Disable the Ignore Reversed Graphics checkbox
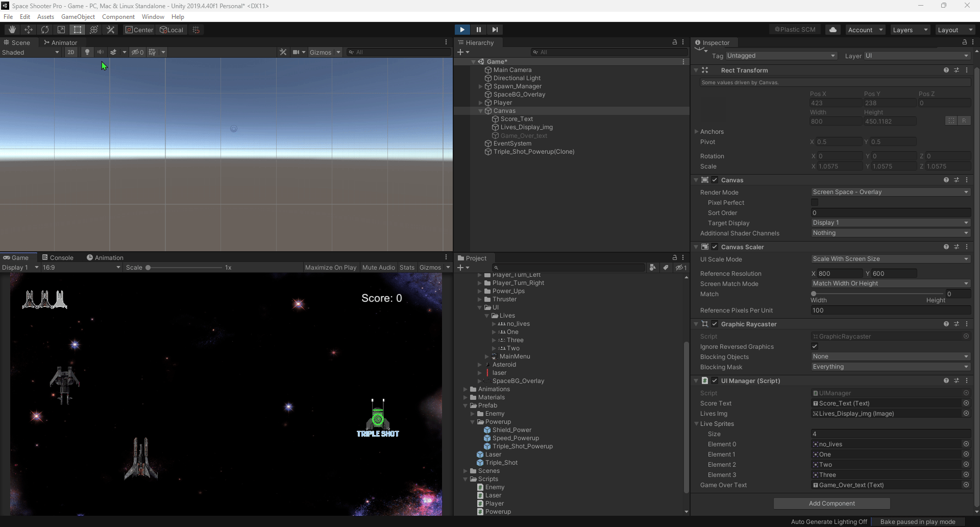 [815, 346]
